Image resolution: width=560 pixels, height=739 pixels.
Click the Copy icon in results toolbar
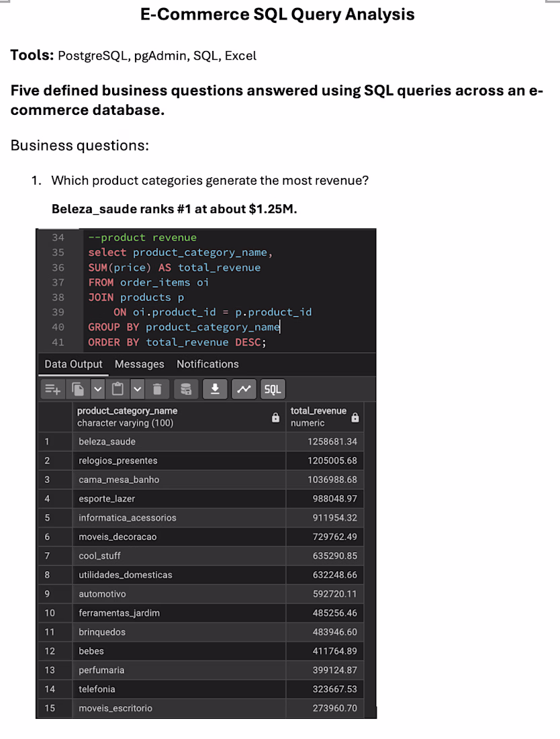78,389
